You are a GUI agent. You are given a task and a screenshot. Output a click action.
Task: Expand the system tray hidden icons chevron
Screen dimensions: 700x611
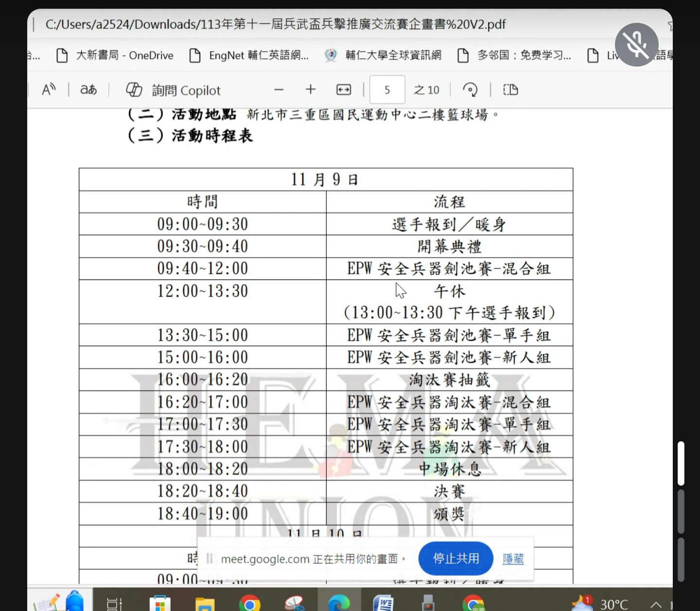tap(656, 604)
